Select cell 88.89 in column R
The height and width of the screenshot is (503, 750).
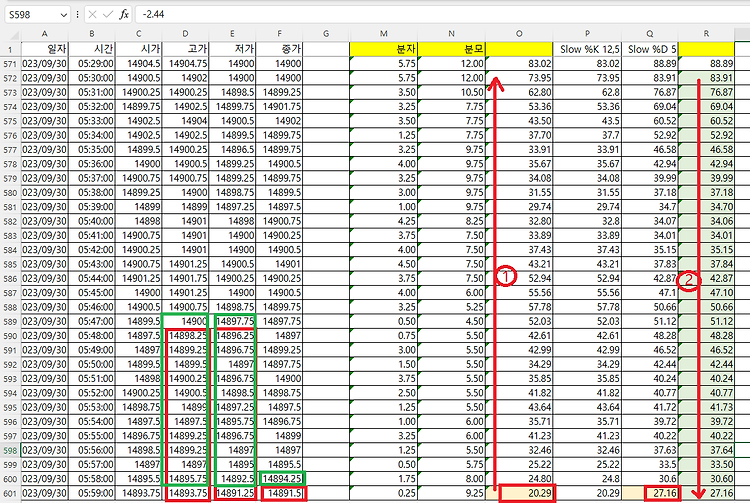706,64
